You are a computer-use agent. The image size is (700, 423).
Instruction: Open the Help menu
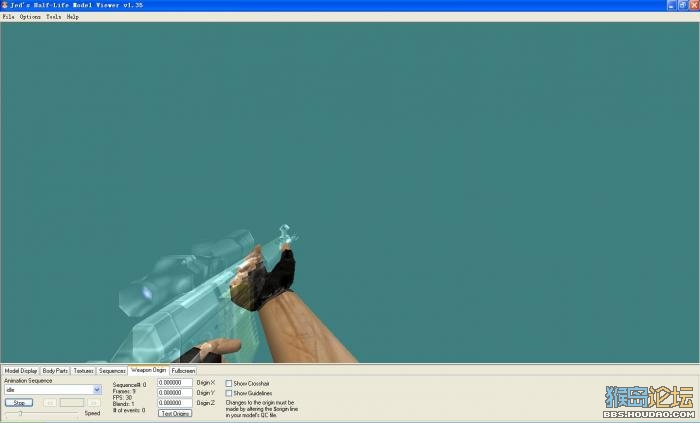(73, 17)
